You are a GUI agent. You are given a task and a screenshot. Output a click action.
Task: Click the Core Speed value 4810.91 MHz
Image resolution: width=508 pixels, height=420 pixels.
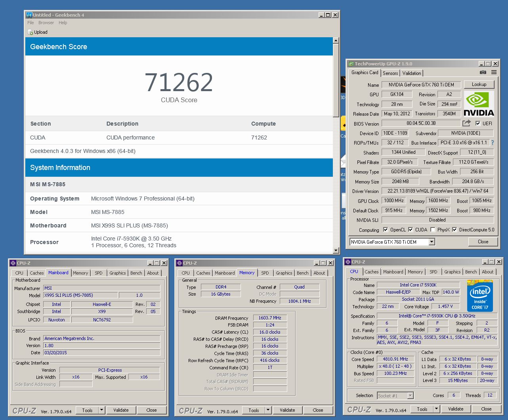click(x=395, y=359)
